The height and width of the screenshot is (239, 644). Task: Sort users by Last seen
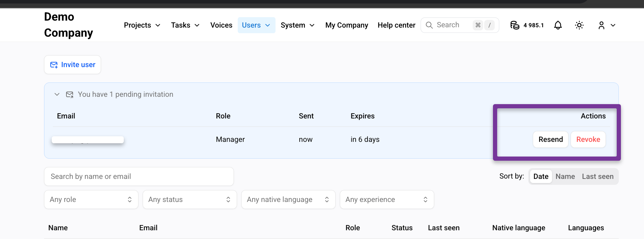tap(598, 176)
